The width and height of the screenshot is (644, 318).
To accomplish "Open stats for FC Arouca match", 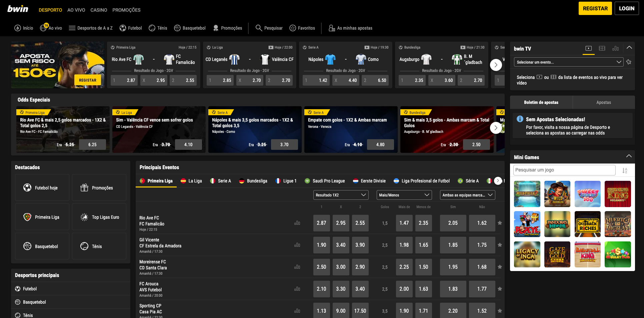I will (x=297, y=289).
